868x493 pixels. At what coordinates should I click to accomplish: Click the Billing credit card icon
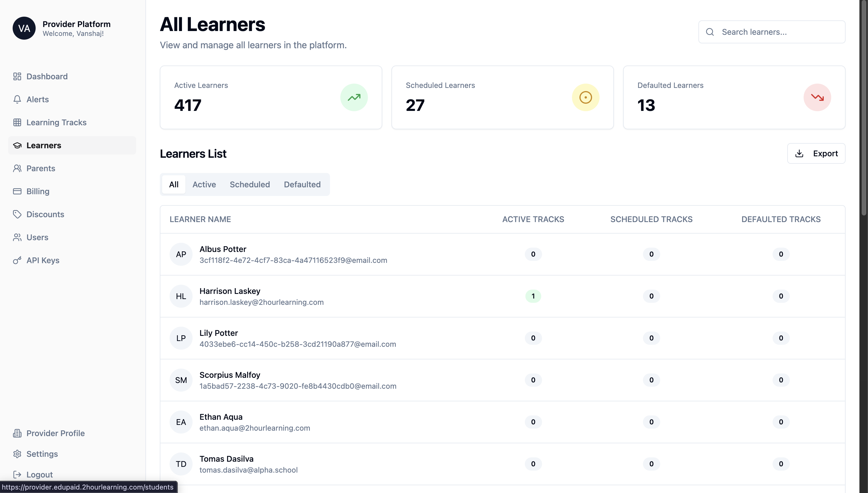[17, 191]
